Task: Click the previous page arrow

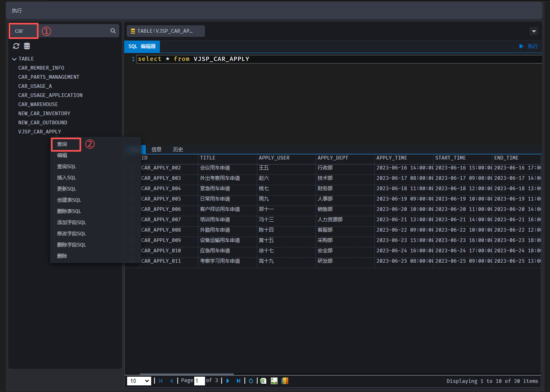Action: point(171,381)
